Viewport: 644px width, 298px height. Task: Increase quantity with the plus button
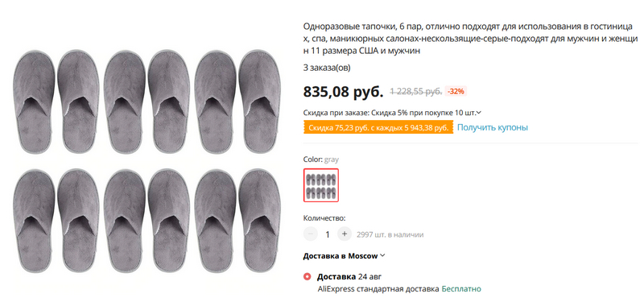click(x=345, y=234)
